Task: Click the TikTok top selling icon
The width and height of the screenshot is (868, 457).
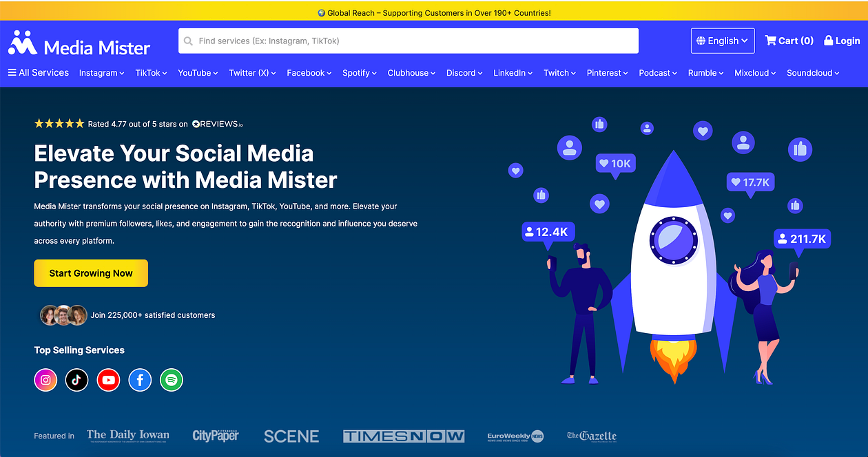Action: [77, 380]
